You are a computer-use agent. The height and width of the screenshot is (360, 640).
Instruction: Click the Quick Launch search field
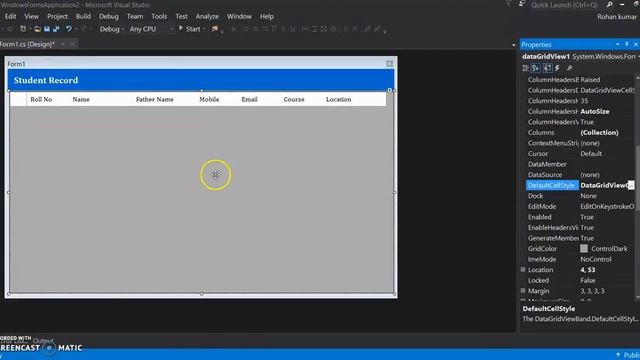[x=564, y=5]
